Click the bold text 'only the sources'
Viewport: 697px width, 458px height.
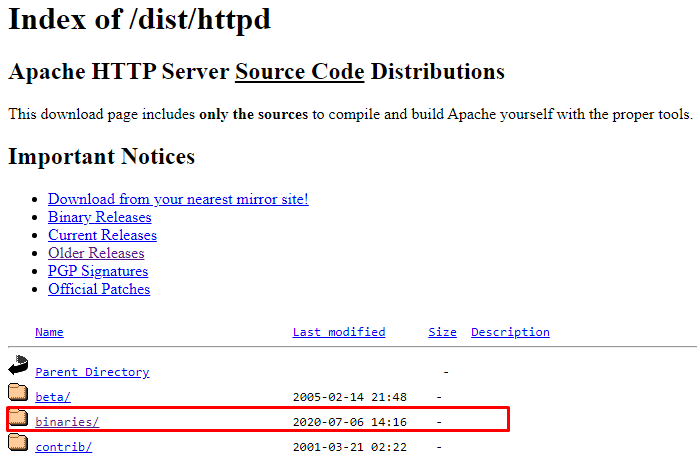(x=253, y=114)
